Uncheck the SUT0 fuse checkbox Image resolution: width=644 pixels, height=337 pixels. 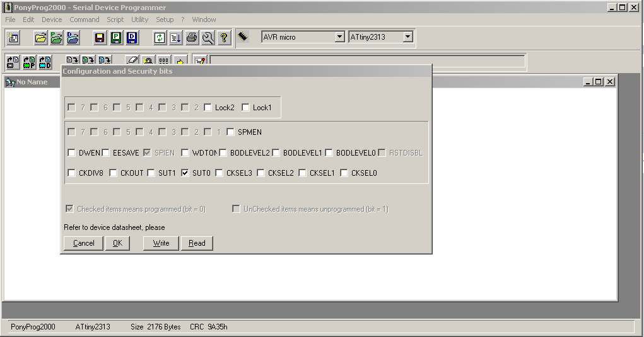click(x=185, y=173)
